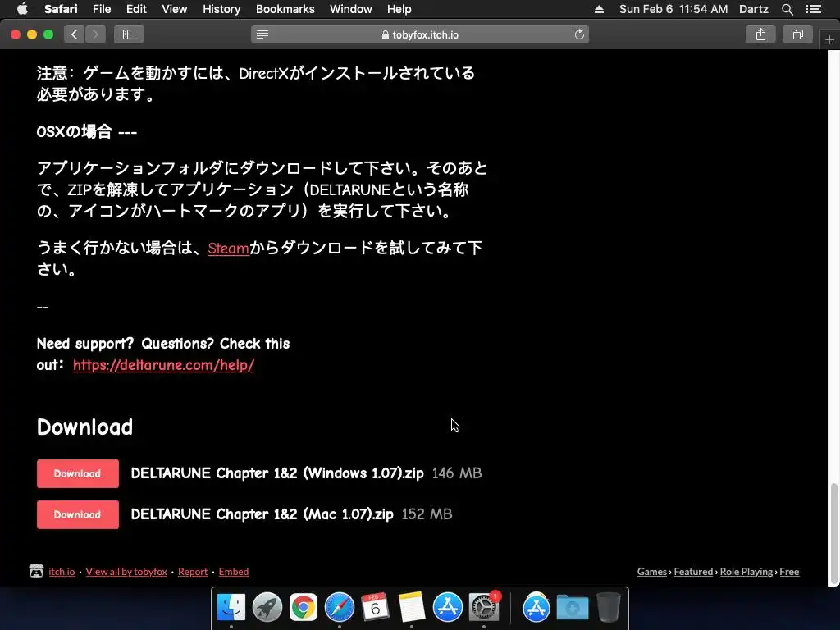This screenshot has width=840, height=630.
Task: Follow the Steam link
Action: click(x=228, y=248)
